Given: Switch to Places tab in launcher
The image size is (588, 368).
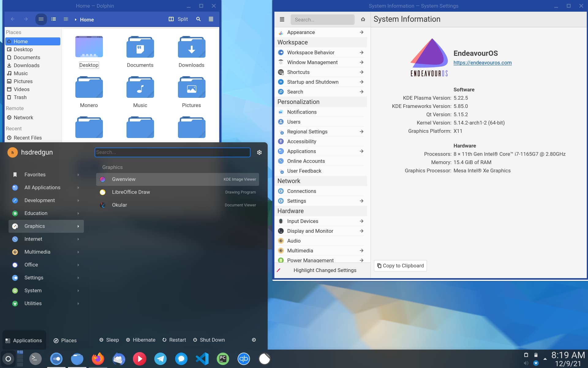Looking at the screenshot, I should tap(65, 340).
